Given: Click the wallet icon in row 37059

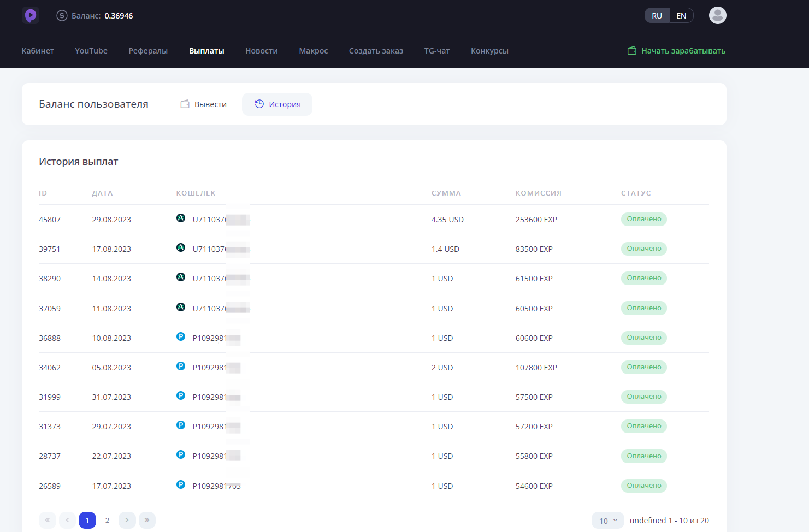Looking at the screenshot, I should 181,307.
